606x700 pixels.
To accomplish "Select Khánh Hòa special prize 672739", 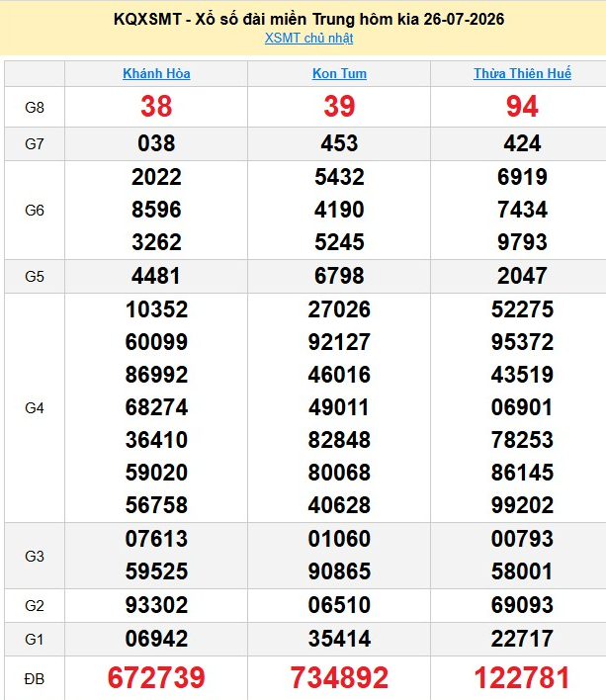I will coord(156,677).
